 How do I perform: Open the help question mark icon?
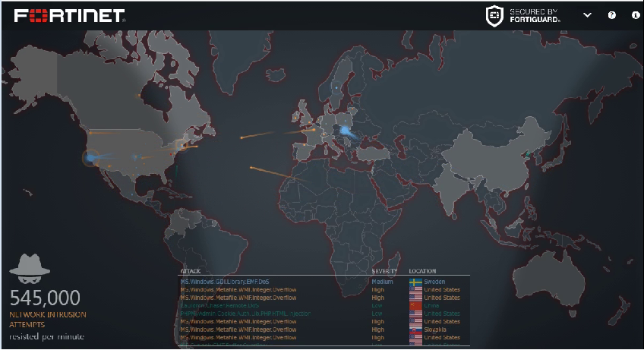tap(612, 15)
